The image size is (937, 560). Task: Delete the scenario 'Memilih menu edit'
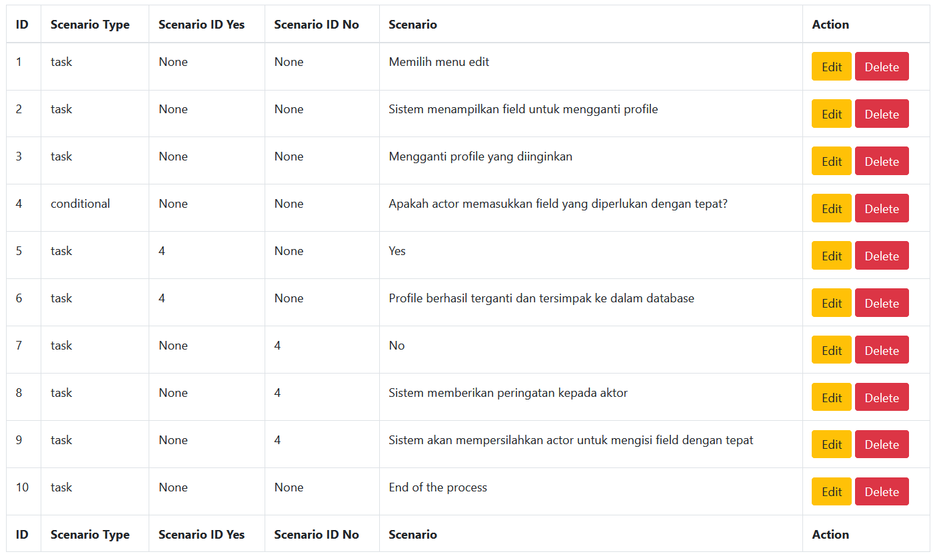coord(882,66)
